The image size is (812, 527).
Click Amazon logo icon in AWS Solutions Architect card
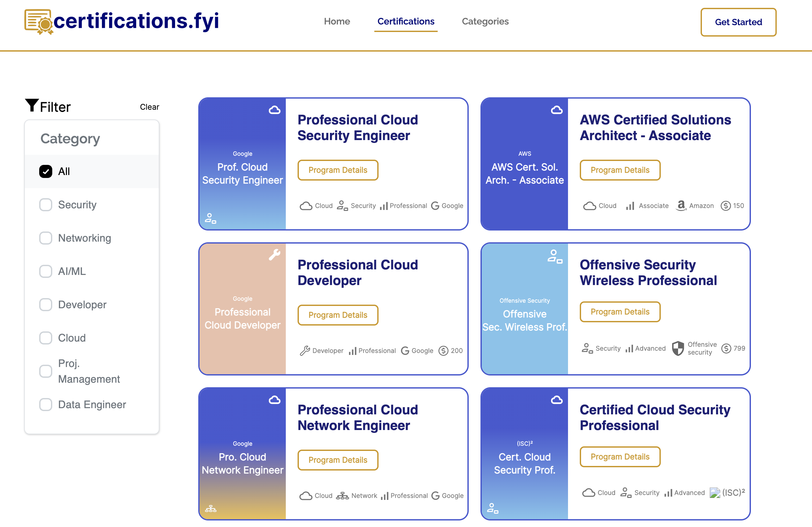pyautogui.click(x=681, y=206)
